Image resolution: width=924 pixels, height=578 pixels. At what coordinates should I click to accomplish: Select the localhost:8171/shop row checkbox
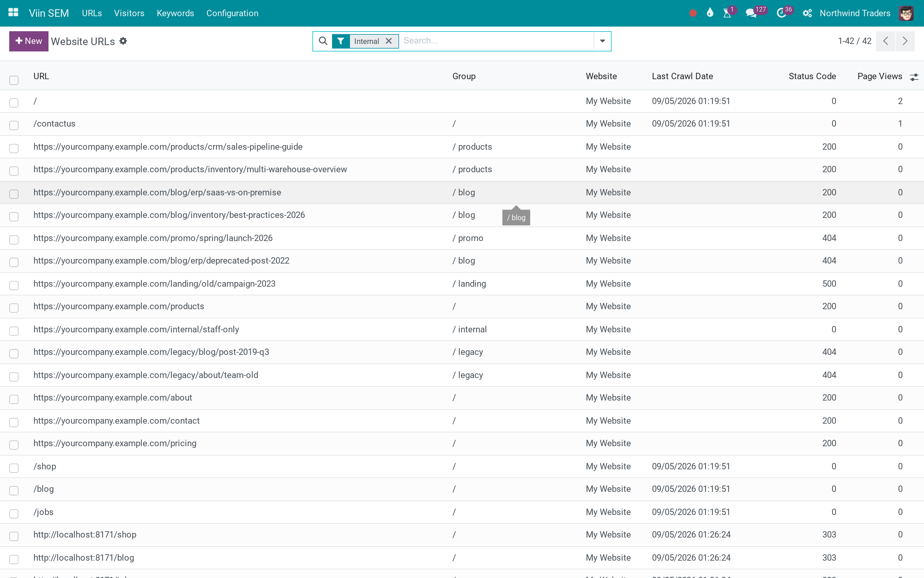[14, 536]
